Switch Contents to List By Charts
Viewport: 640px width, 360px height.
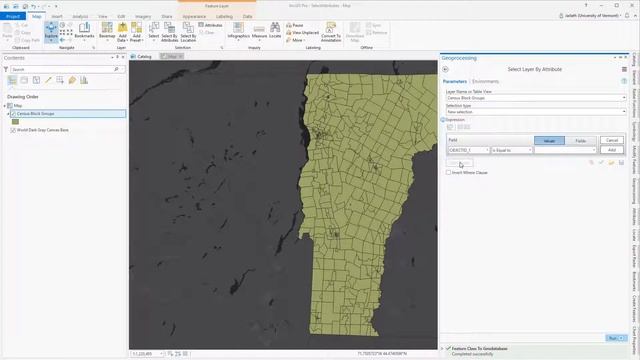84,80
